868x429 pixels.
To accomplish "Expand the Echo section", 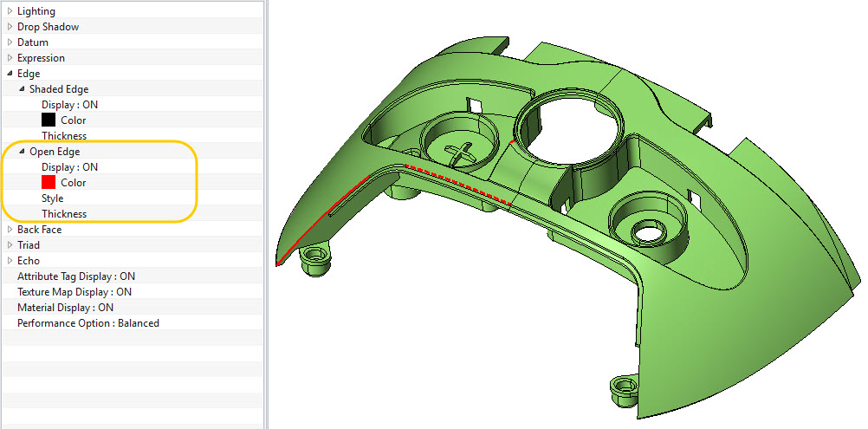I will 10,260.
